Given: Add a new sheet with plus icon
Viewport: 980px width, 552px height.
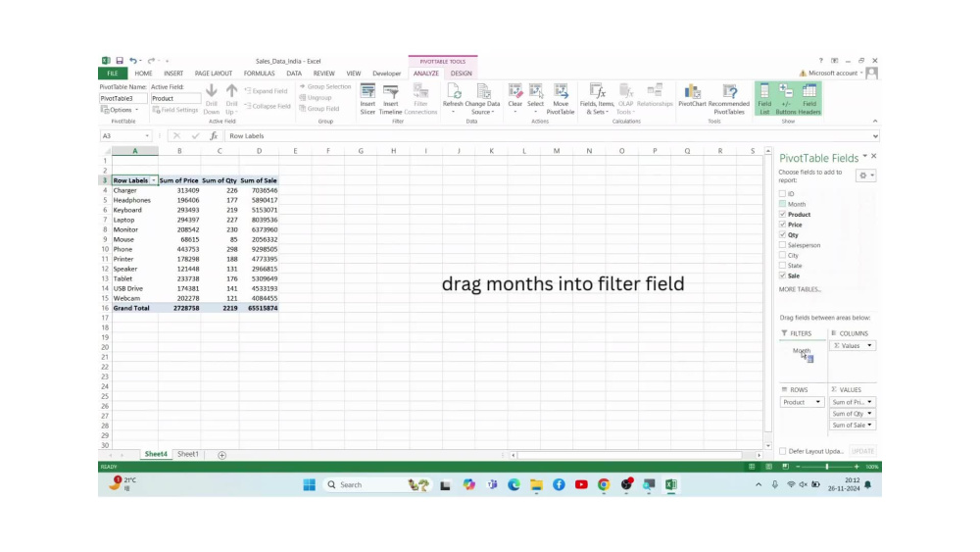Looking at the screenshot, I should [221, 455].
